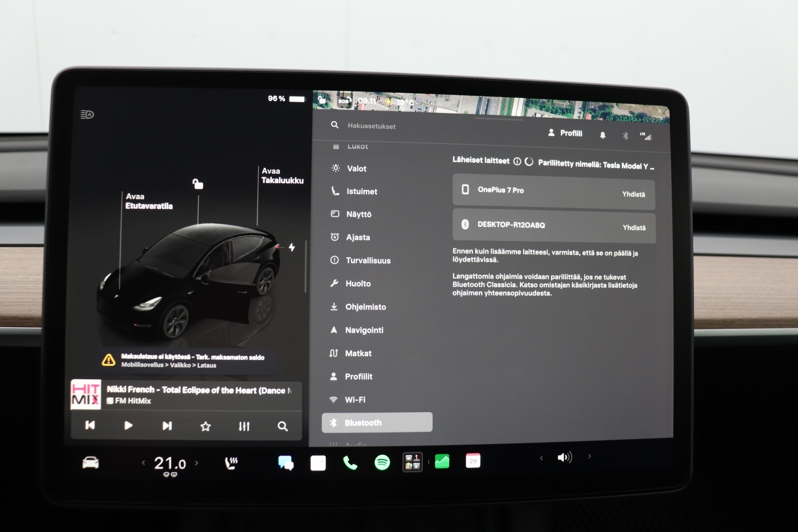Tap 'Pariliitetty nimellä: Tesla Model Y' text
The height and width of the screenshot is (532, 798).
click(596, 165)
